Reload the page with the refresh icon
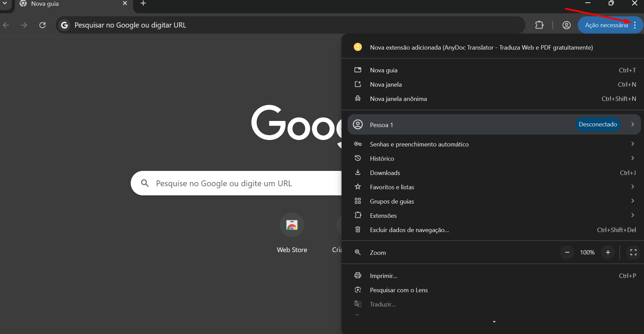Image resolution: width=644 pixels, height=334 pixels. tap(42, 25)
